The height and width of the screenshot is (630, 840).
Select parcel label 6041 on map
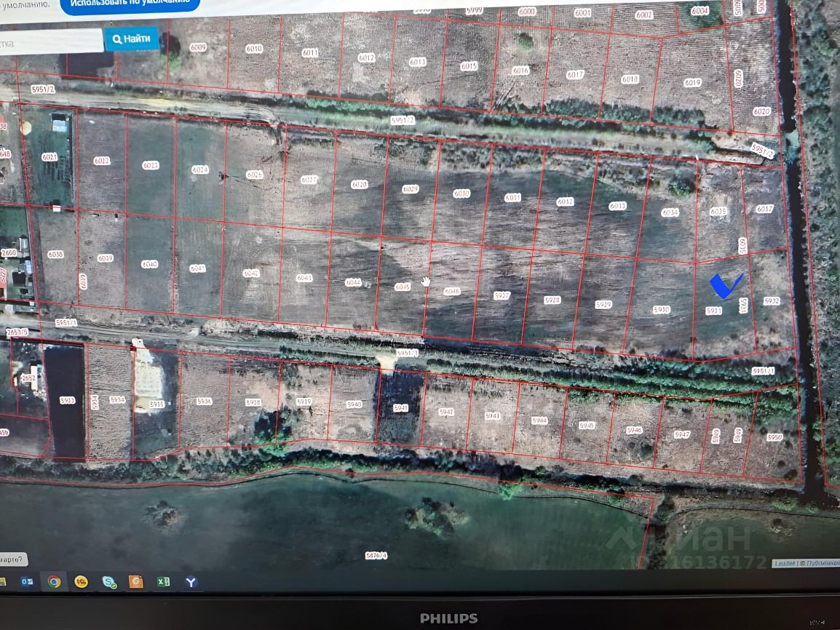point(198,268)
